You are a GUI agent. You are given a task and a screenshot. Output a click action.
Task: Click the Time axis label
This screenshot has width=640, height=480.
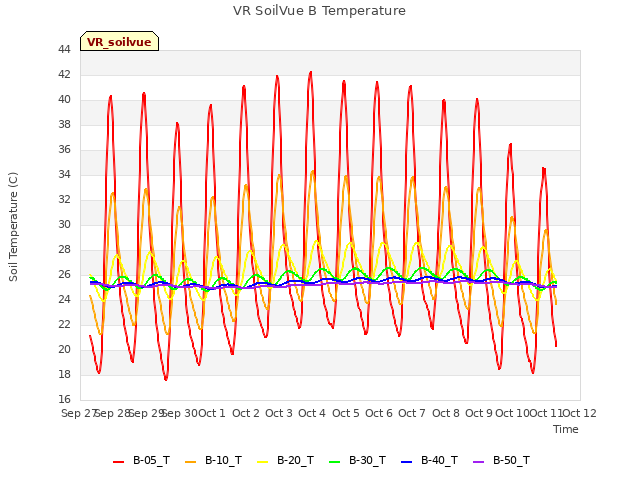[566, 429]
